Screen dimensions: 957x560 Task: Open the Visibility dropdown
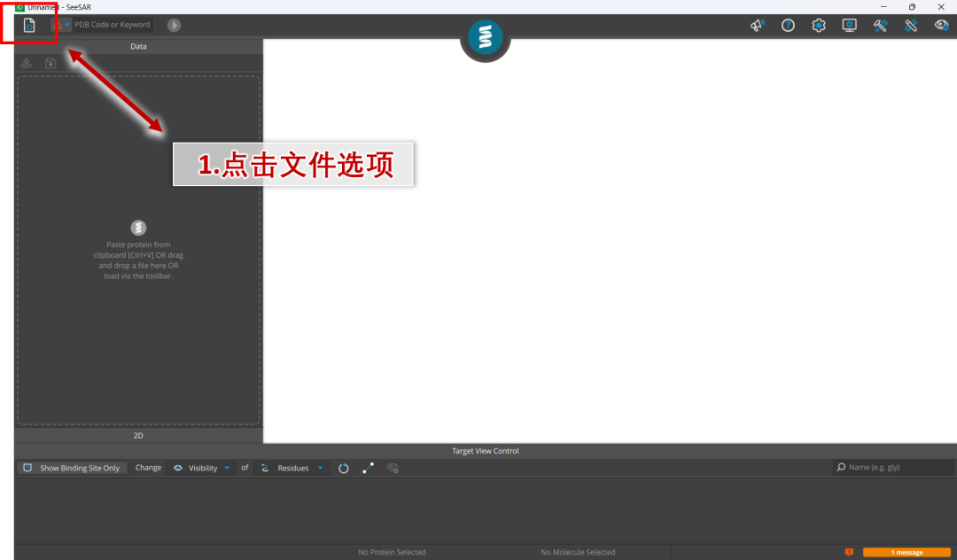point(201,468)
